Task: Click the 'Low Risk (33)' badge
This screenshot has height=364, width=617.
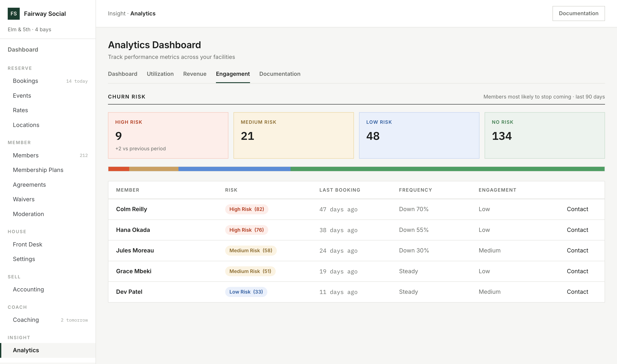Action: tap(246, 292)
